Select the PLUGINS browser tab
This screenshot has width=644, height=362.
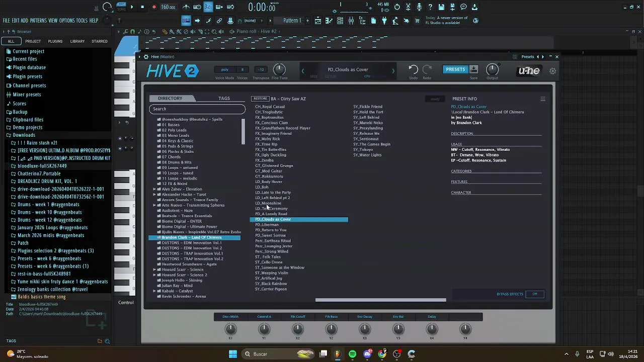[x=55, y=41]
